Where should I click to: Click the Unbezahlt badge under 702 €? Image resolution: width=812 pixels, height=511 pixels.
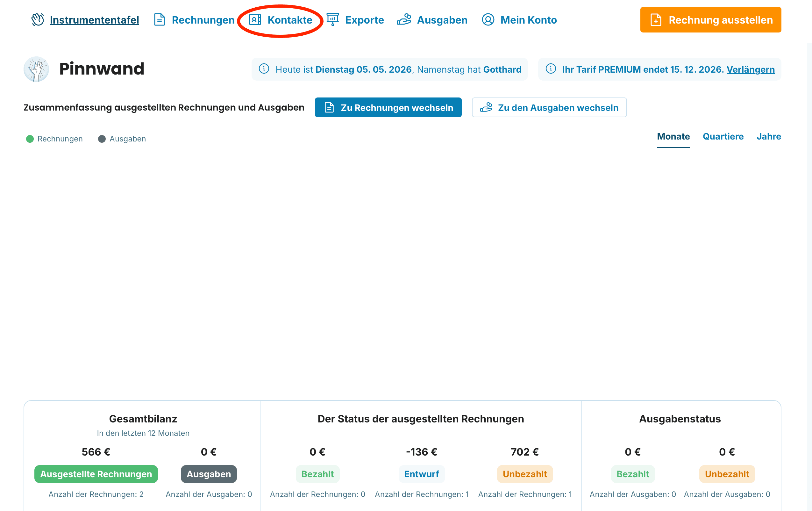525,474
